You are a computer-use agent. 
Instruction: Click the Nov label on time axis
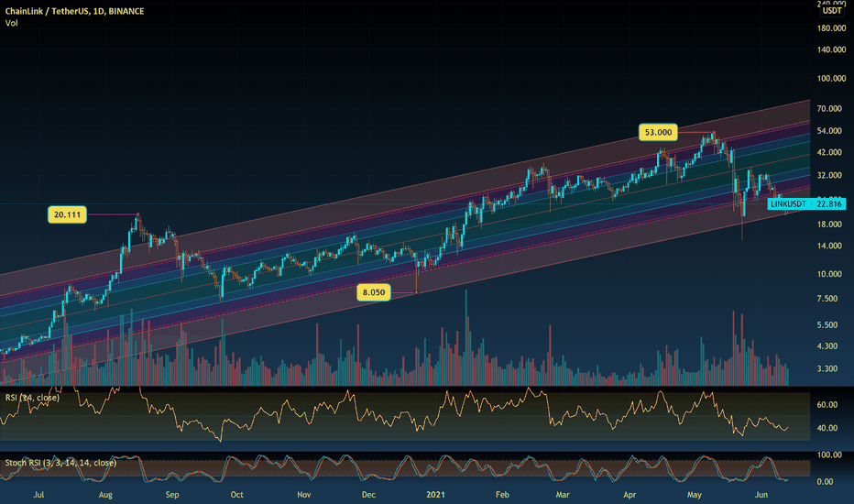tap(304, 495)
